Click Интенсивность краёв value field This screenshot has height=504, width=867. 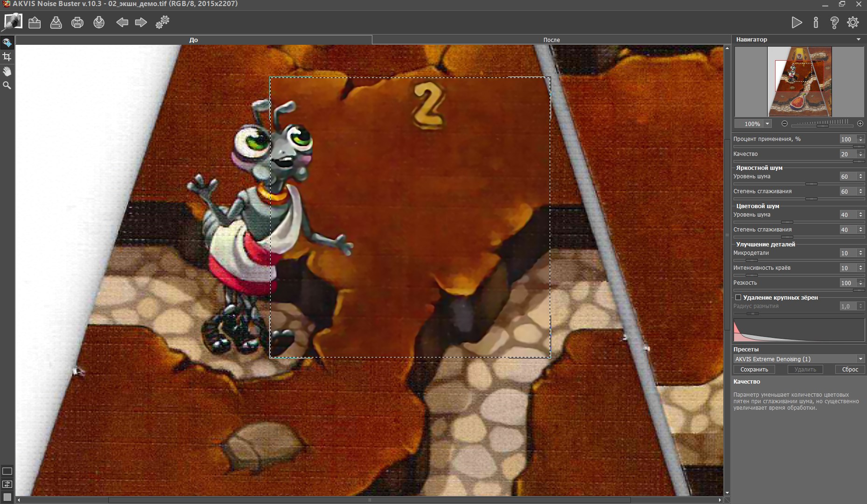[x=848, y=268]
